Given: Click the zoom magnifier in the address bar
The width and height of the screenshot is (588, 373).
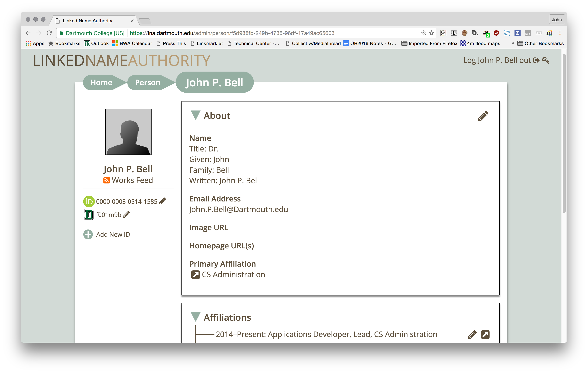Looking at the screenshot, I should click(x=424, y=33).
